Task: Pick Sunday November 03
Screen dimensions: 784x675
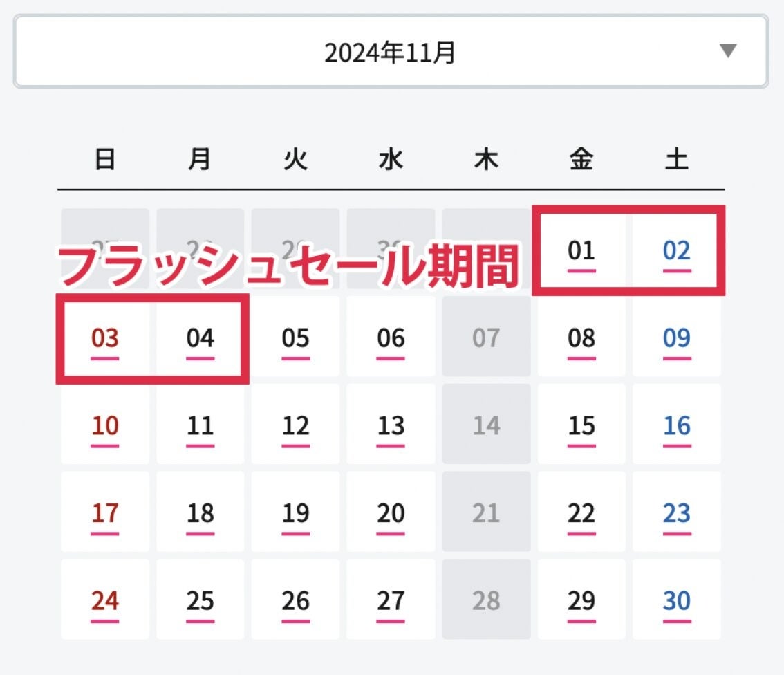Action: click(105, 338)
